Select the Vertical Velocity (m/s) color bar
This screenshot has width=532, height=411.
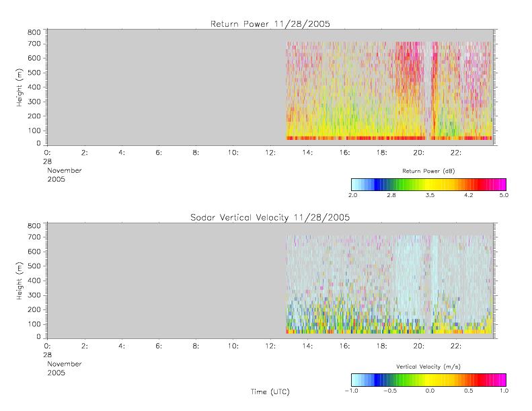pos(428,380)
